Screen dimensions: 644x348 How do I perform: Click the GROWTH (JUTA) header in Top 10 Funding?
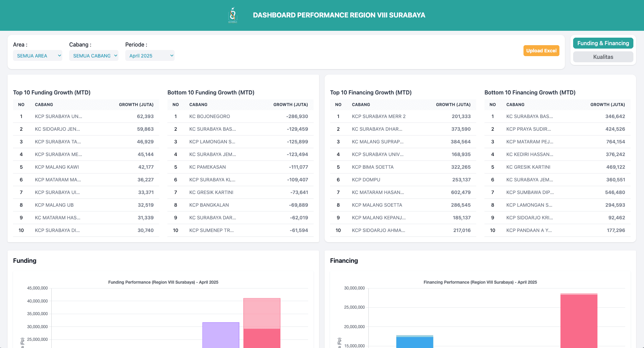pyautogui.click(x=136, y=104)
